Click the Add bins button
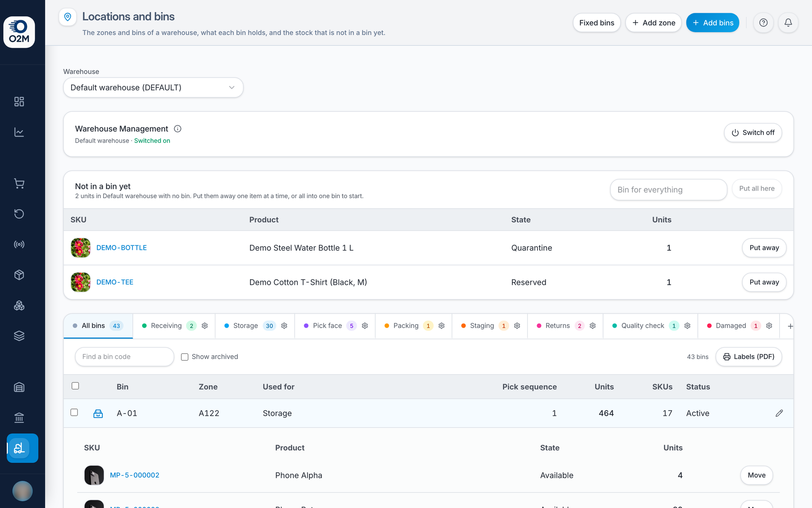The height and width of the screenshot is (508, 812). [x=713, y=23]
